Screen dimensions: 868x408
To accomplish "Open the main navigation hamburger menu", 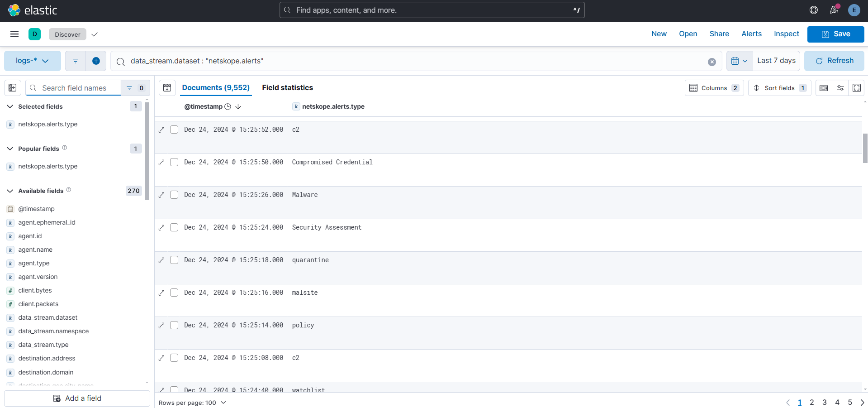I will 14,34.
